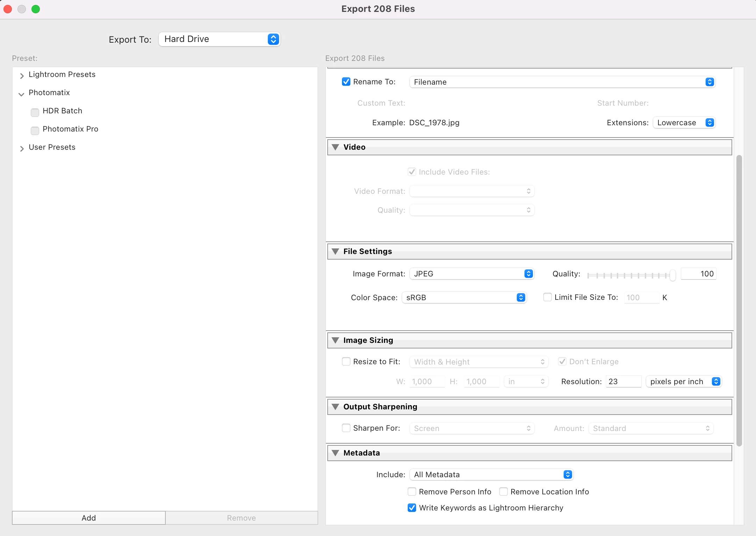The image size is (756, 536).
Task: Collapse the File Settings disclosure triangle
Action: point(335,252)
